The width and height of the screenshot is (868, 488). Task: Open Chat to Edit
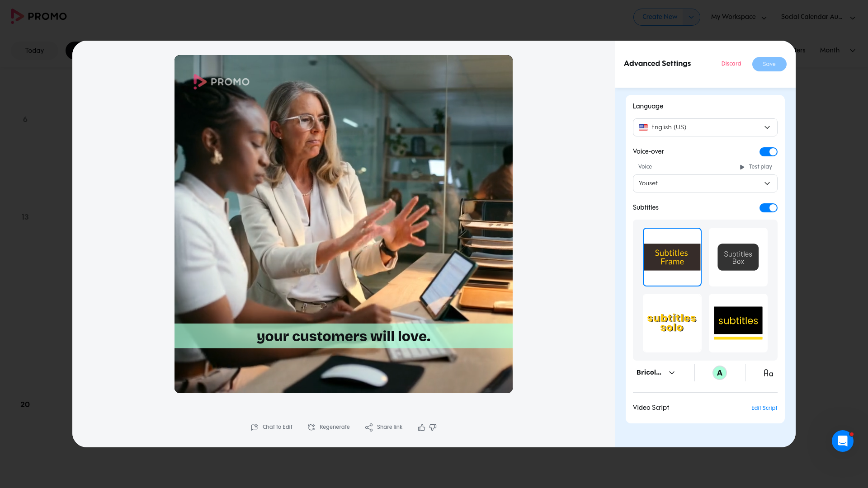[x=272, y=427]
